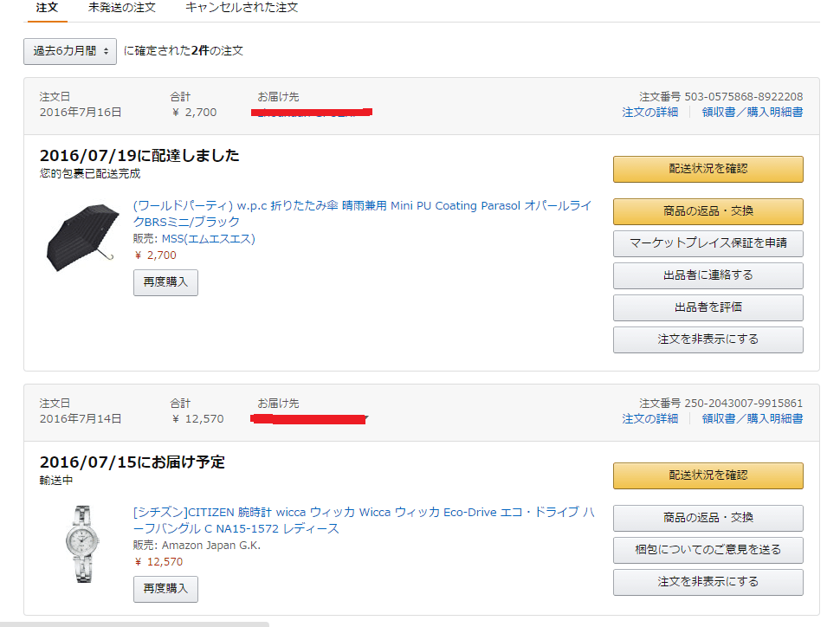840x627 pixels.
Task: Switch to the キャンセルされた注文 tab
Action: [242, 8]
